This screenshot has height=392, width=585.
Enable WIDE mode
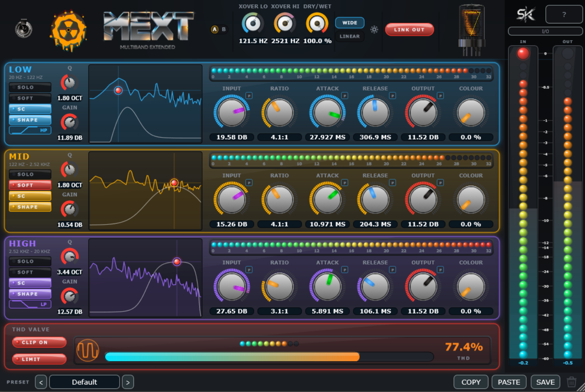(350, 23)
